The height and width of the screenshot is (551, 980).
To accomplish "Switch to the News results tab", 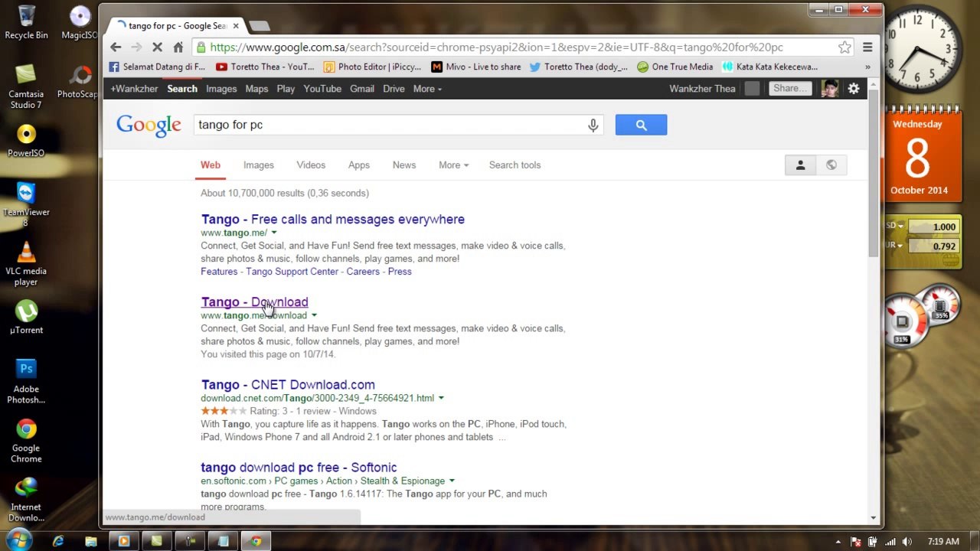I will coord(404,165).
